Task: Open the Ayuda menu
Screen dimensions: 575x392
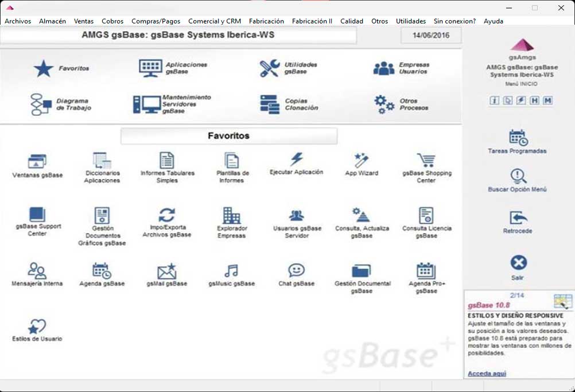Action: (493, 21)
